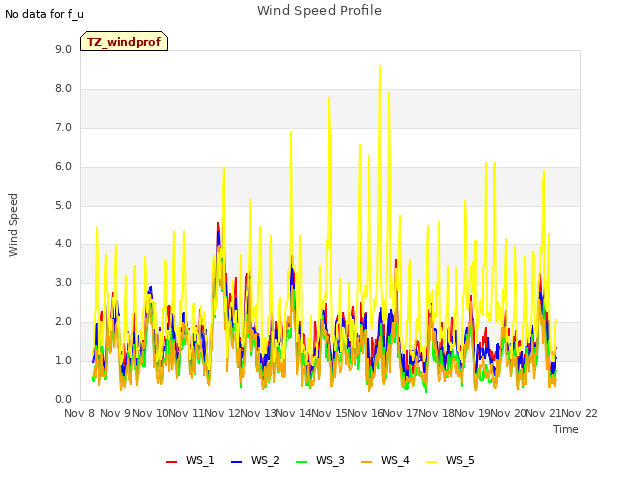Click the tallest yellow WS_5 peak near Nov 16

pos(380,66)
